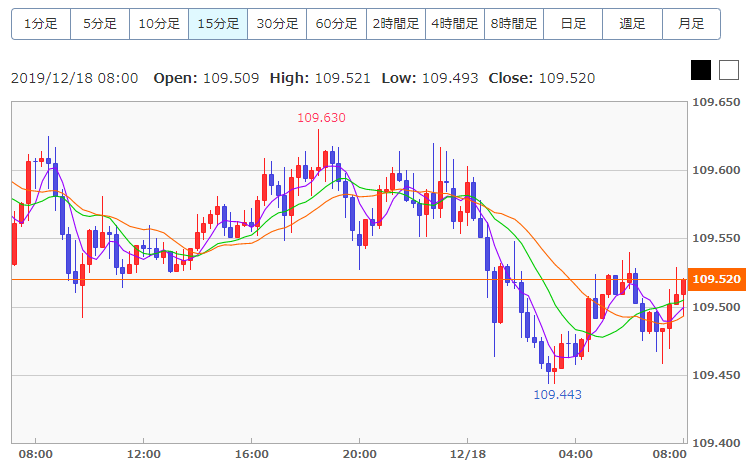Click the 109.600 price axis label
Screen dimensions: 756x466
click(716, 170)
